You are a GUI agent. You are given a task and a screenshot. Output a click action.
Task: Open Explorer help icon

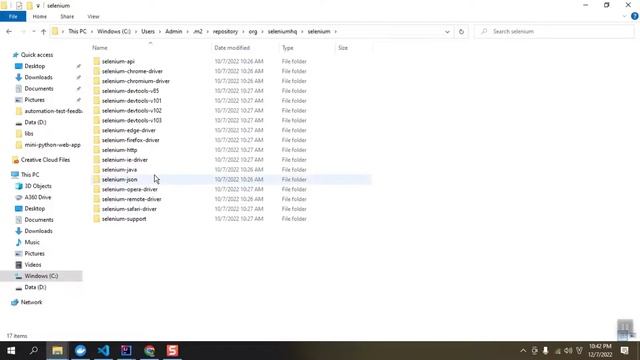[x=635, y=16]
